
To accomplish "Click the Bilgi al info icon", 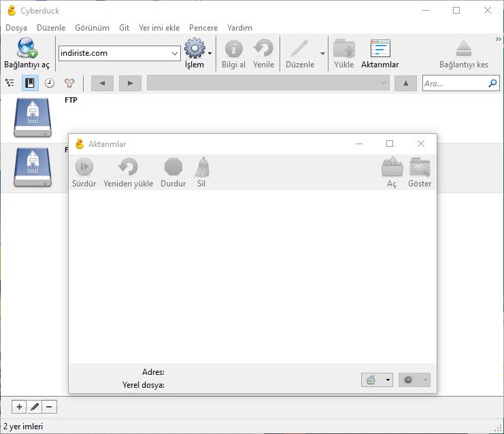I will point(234,48).
